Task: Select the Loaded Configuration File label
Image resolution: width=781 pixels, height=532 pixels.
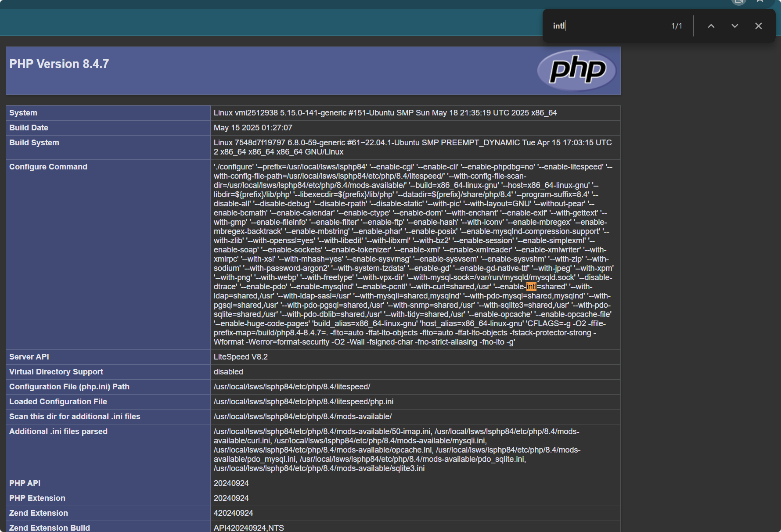Action: 58,402
